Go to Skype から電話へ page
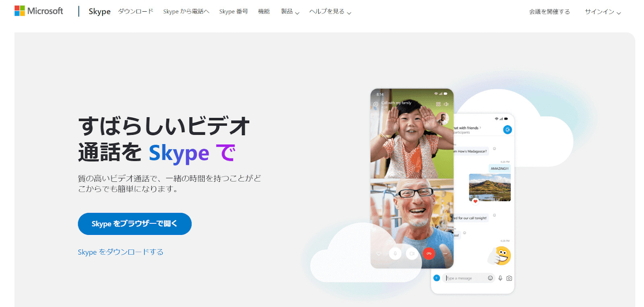This screenshot has height=307, width=644. (x=186, y=11)
